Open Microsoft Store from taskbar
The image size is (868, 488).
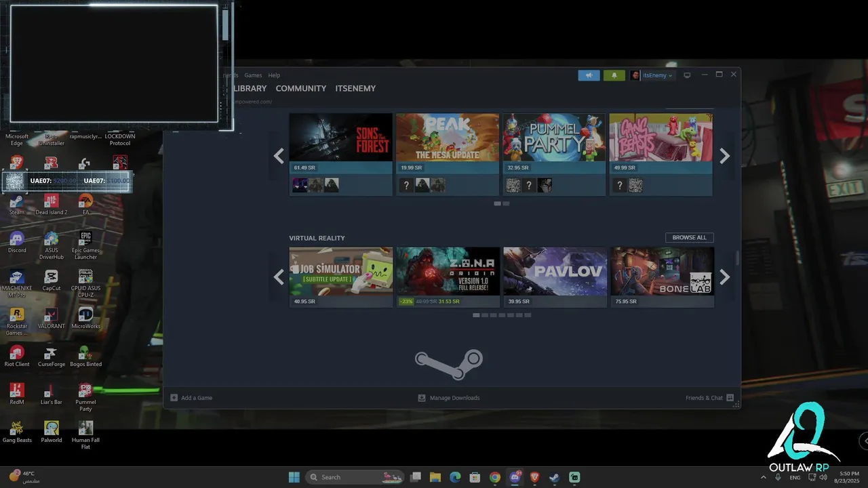coord(475,477)
